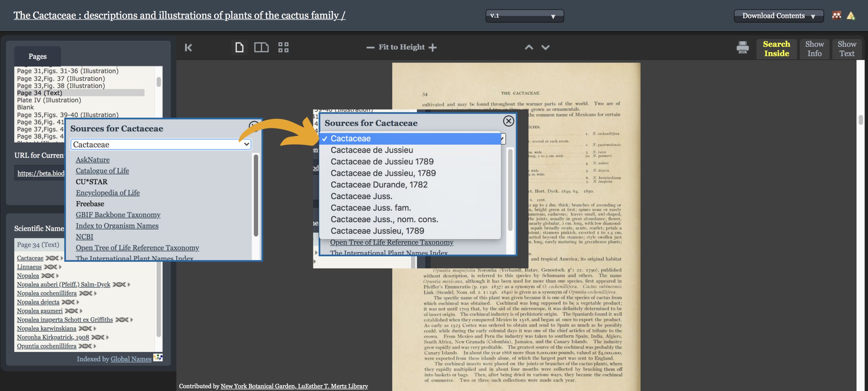Select Cactaceae Juss., nom. cons. option
The image size is (868, 391).
point(410,219)
